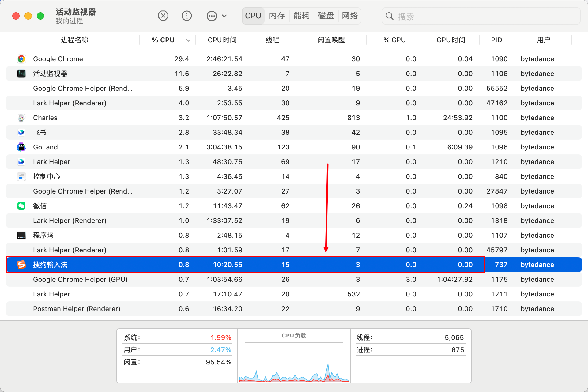The width and height of the screenshot is (588, 392).
Task: Click the GoLand app icon
Action: (21, 147)
